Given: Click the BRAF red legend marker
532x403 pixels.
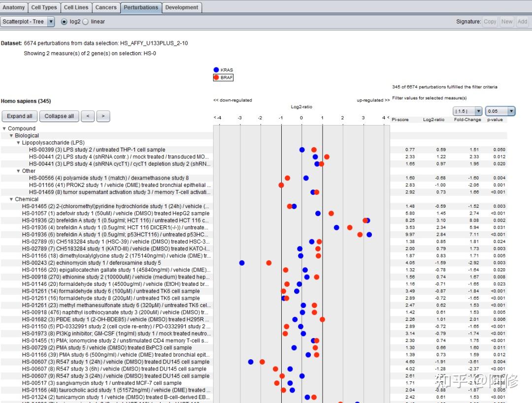Looking at the screenshot, I should pyautogui.click(x=216, y=77).
